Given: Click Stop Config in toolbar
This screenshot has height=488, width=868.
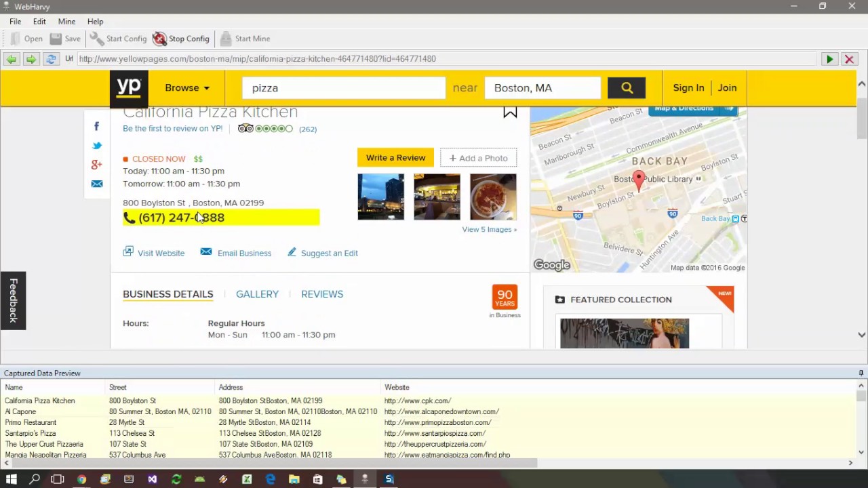Looking at the screenshot, I should pyautogui.click(x=181, y=39).
